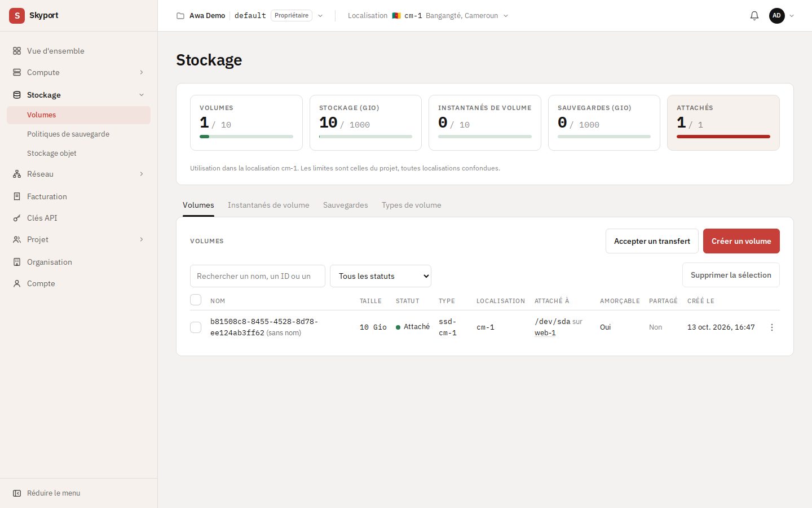The height and width of the screenshot is (508, 812).
Task: Expand the Projet sidebar section chevron
Action: [x=142, y=239]
